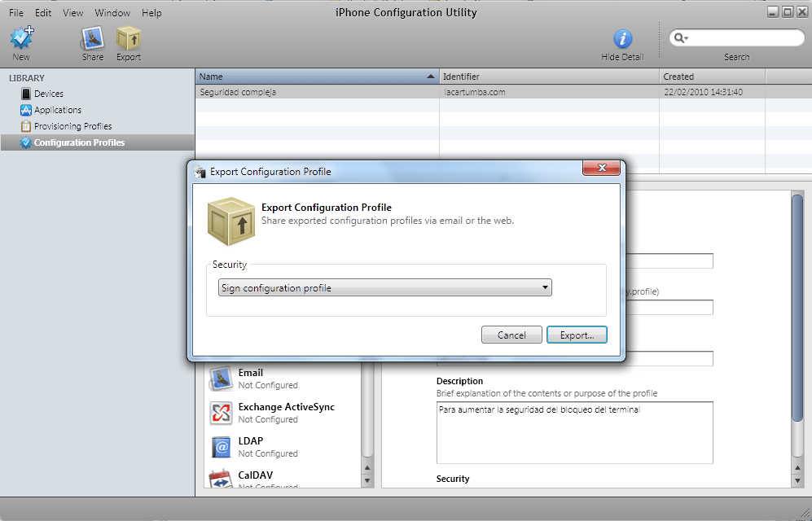Viewport: 812px width, 521px height.
Task: Click the Export... button in dialog
Action: [x=577, y=335]
